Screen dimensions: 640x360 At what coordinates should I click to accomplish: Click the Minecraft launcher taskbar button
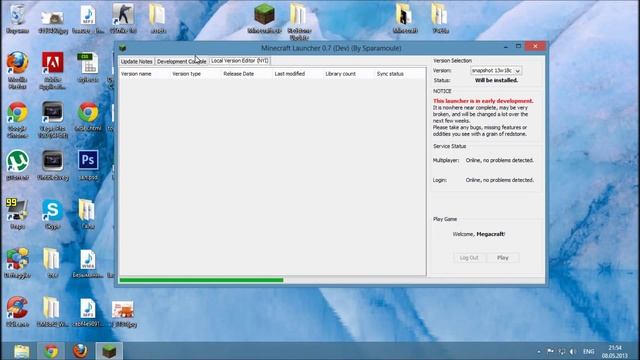tap(109, 351)
